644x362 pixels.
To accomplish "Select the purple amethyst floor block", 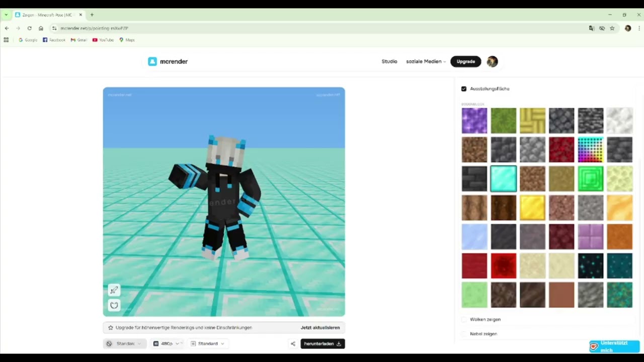I will tap(474, 121).
